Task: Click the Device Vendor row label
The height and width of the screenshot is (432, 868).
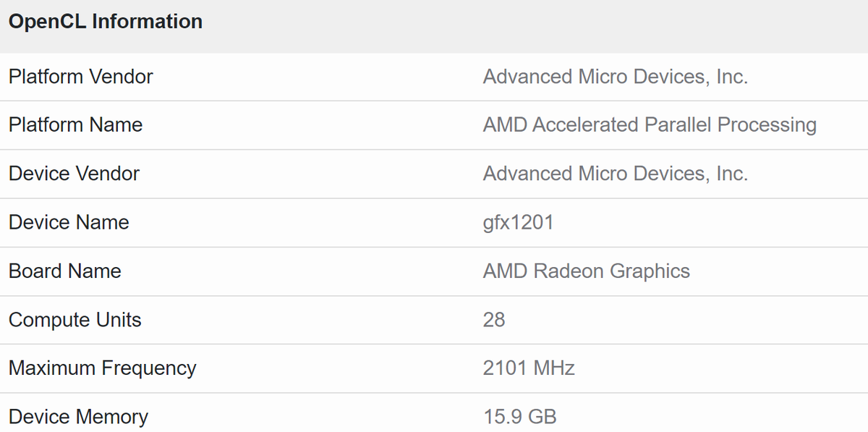Action: click(74, 174)
